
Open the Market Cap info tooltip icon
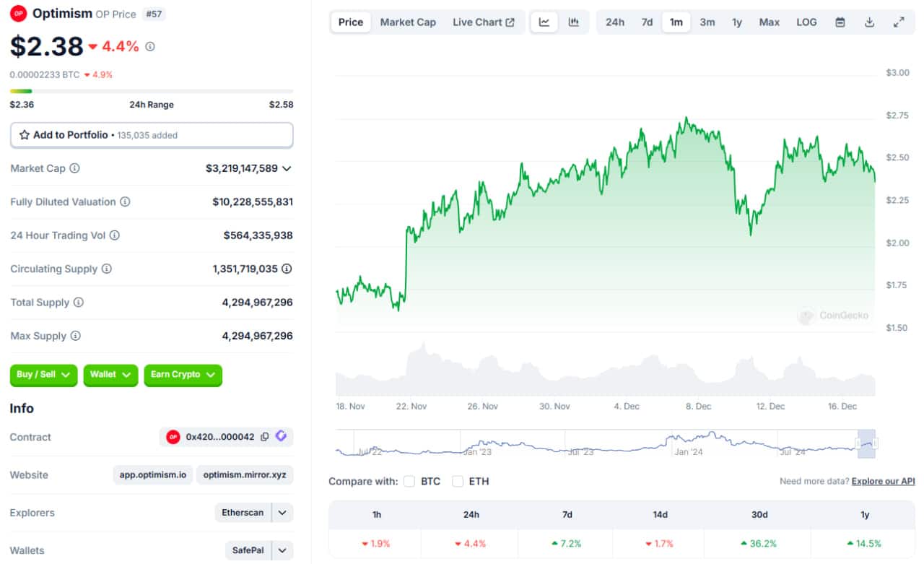tap(74, 168)
